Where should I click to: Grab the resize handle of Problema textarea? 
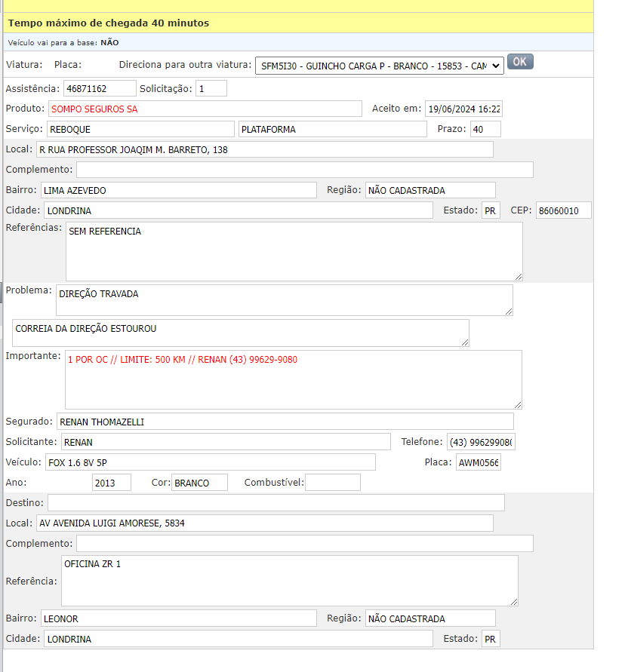[509, 311]
